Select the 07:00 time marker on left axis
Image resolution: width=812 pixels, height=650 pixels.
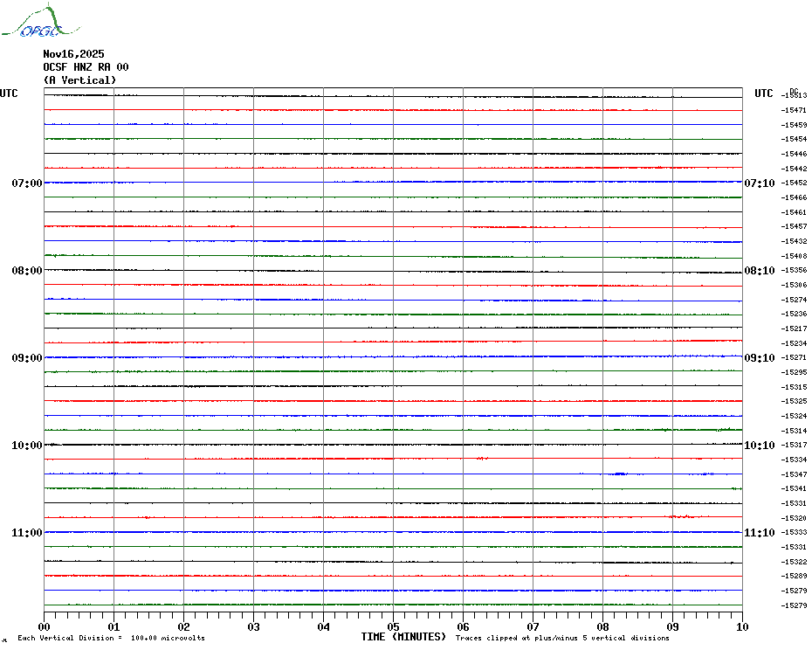click(x=26, y=183)
